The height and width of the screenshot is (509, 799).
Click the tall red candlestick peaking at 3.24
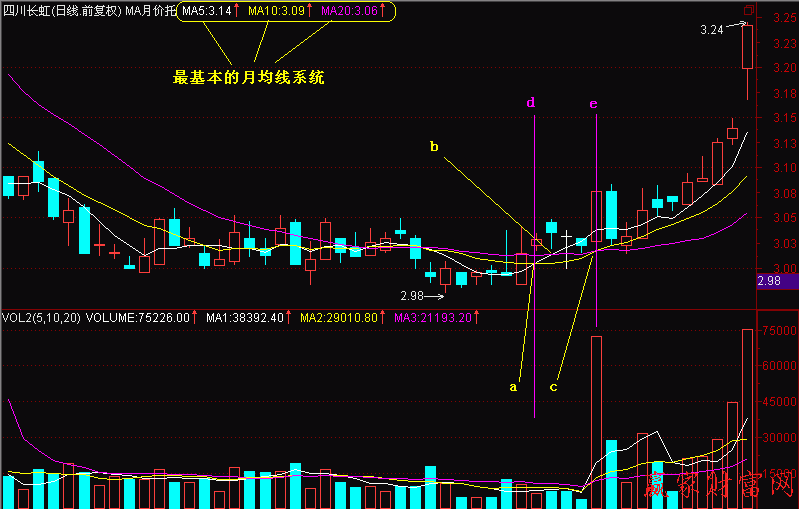tap(748, 47)
